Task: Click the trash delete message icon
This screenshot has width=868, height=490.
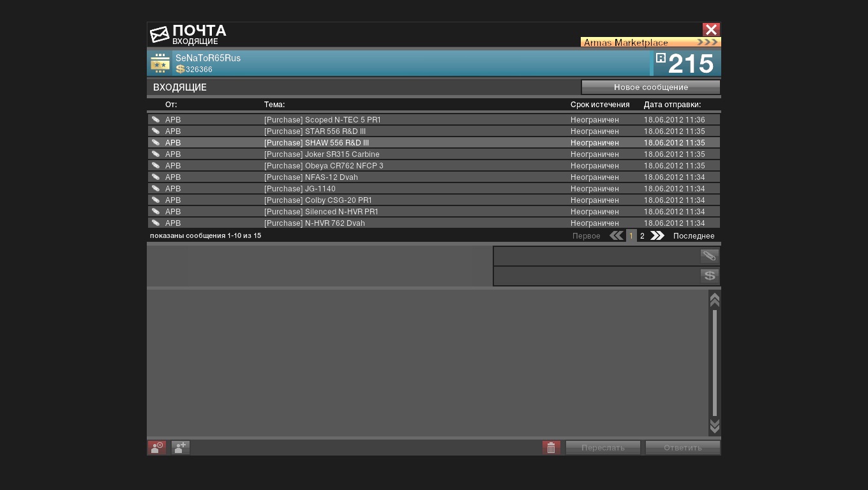Action: tap(551, 448)
